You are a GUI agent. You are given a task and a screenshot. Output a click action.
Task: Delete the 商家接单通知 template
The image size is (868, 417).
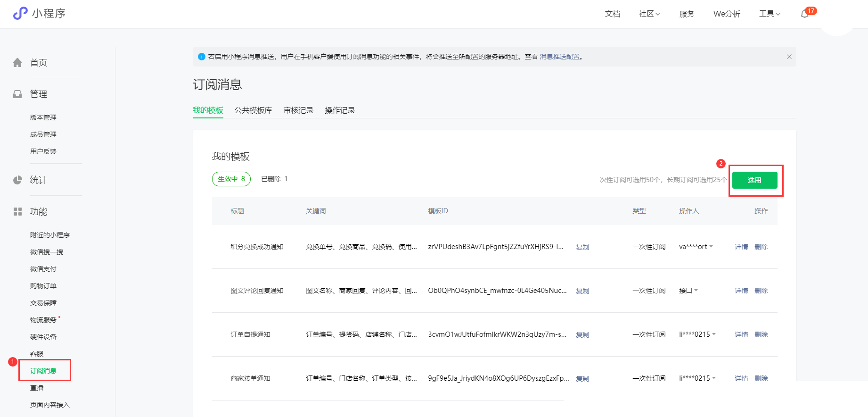tap(761, 378)
